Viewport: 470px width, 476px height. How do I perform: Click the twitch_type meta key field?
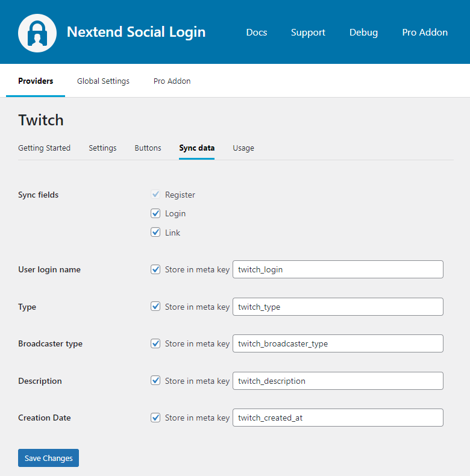337,307
